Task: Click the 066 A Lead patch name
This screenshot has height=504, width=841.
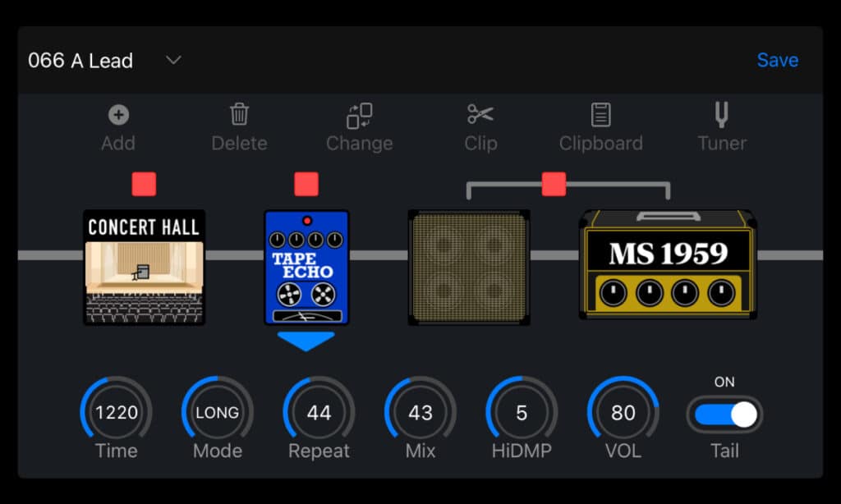Action: [x=80, y=60]
